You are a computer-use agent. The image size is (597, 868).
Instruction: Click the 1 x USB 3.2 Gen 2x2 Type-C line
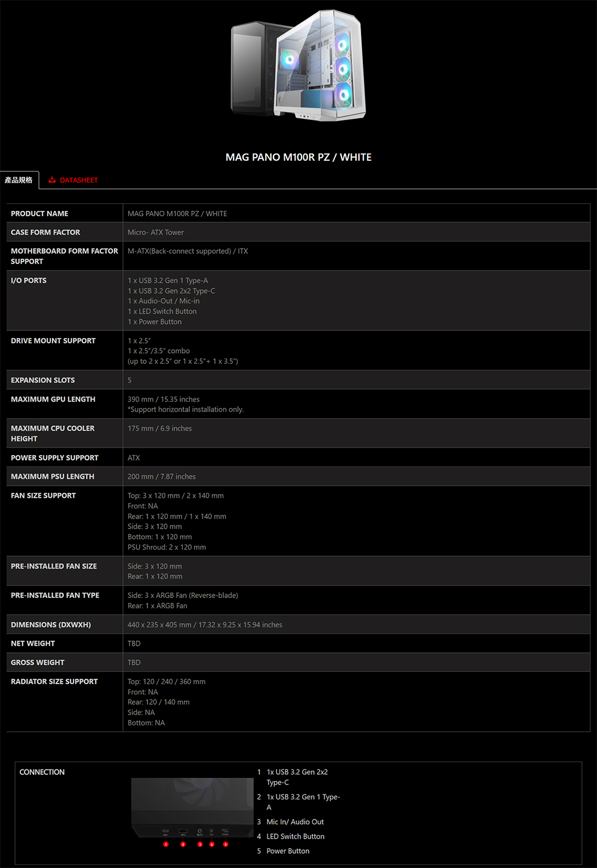point(171,291)
